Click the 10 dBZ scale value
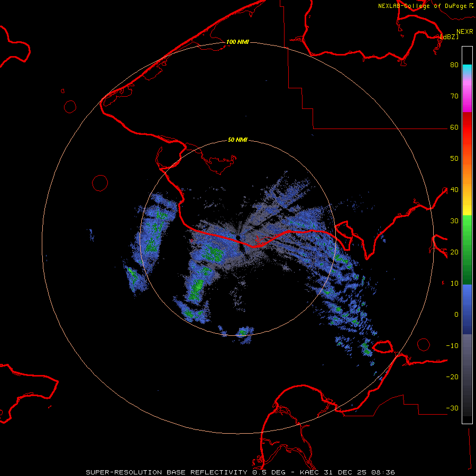476x476 pixels. tap(454, 283)
